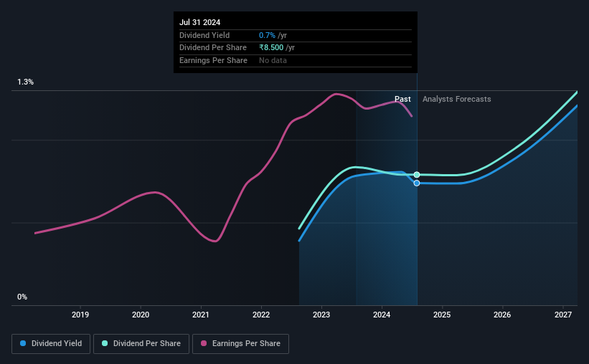Screen dimensions: 589x364
Task: Click the Jul 31 2024 tooltip date
Action: click(x=200, y=22)
